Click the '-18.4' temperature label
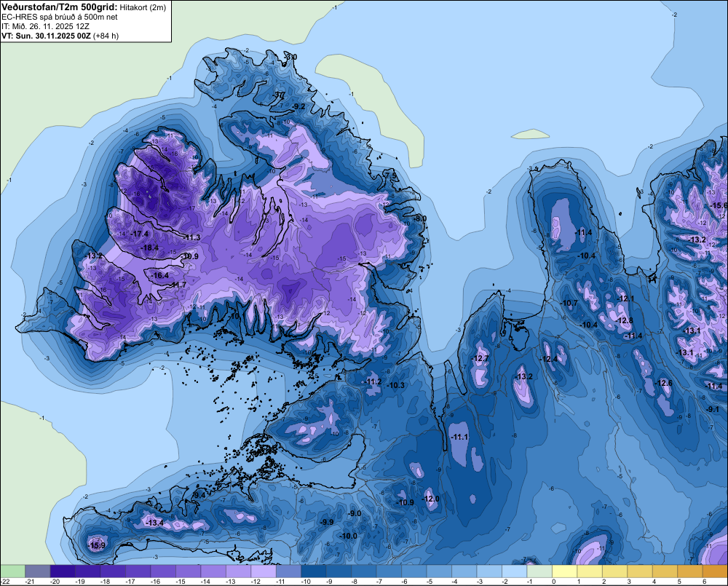This screenshot has height=586, width=728. tap(150, 248)
